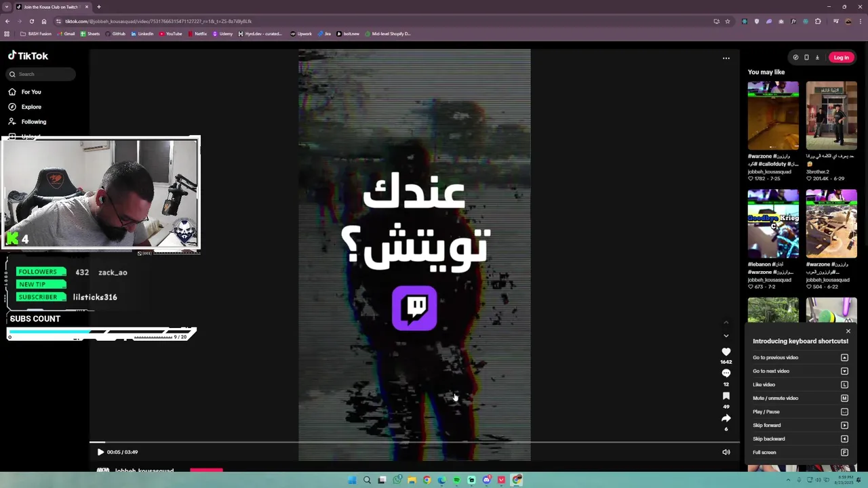The height and width of the screenshot is (488, 868).
Task: Click the Like video L key icon
Action: pos(844,384)
